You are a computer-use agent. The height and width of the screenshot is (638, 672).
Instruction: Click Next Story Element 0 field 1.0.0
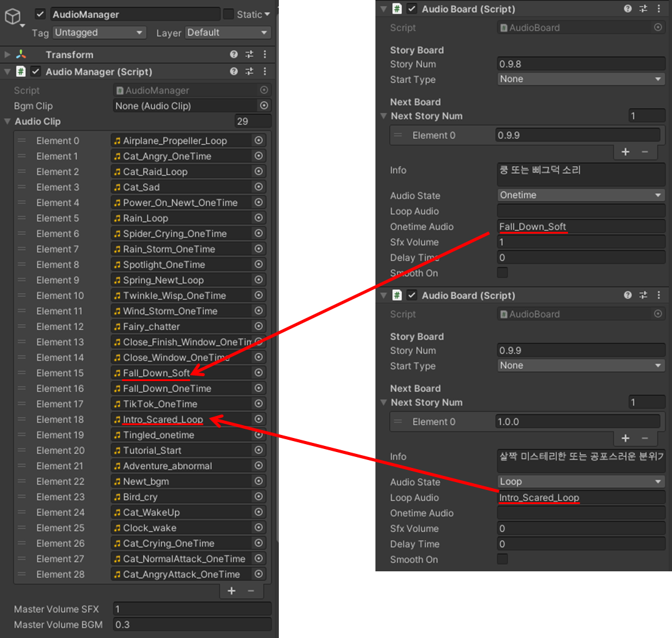coord(577,421)
